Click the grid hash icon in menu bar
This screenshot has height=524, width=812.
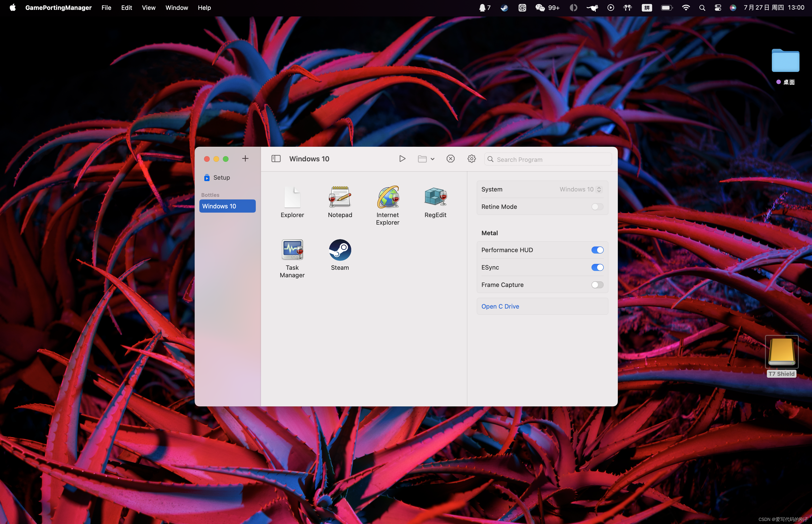646,8
